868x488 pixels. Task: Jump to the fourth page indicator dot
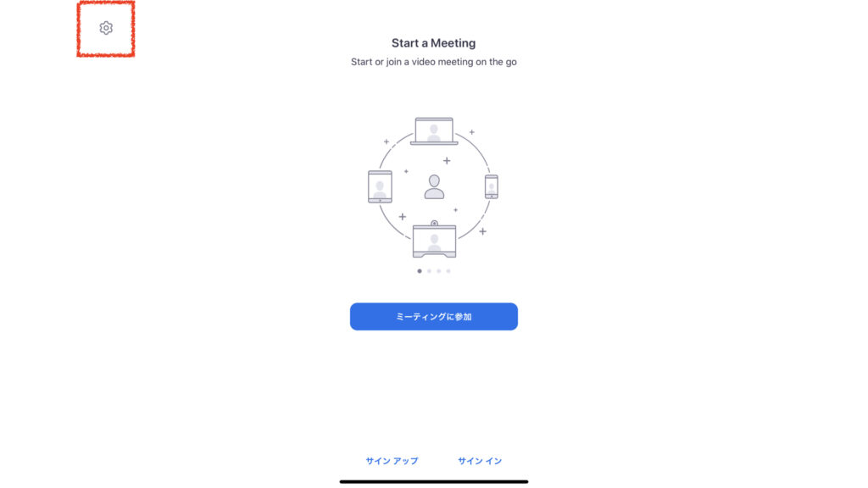click(448, 271)
